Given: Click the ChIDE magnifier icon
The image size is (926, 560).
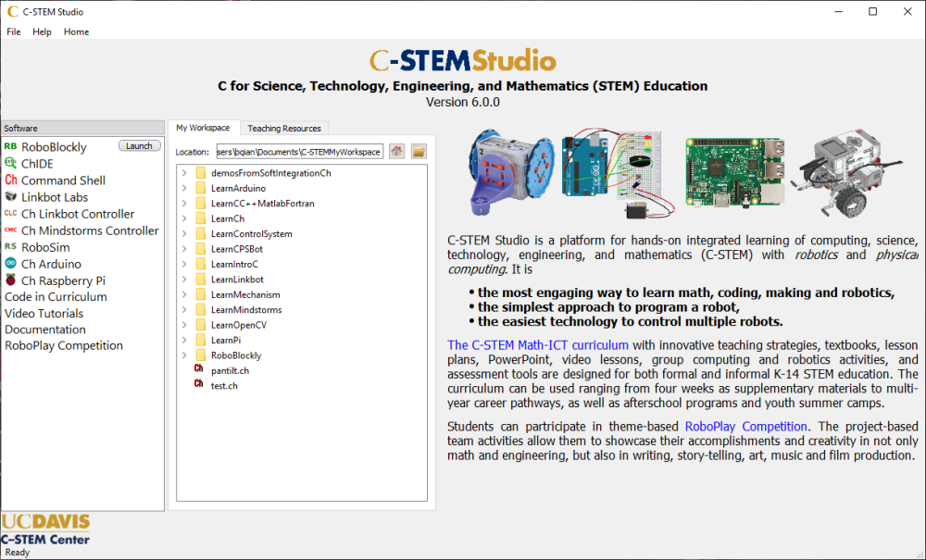Looking at the screenshot, I should pos(10,163).
